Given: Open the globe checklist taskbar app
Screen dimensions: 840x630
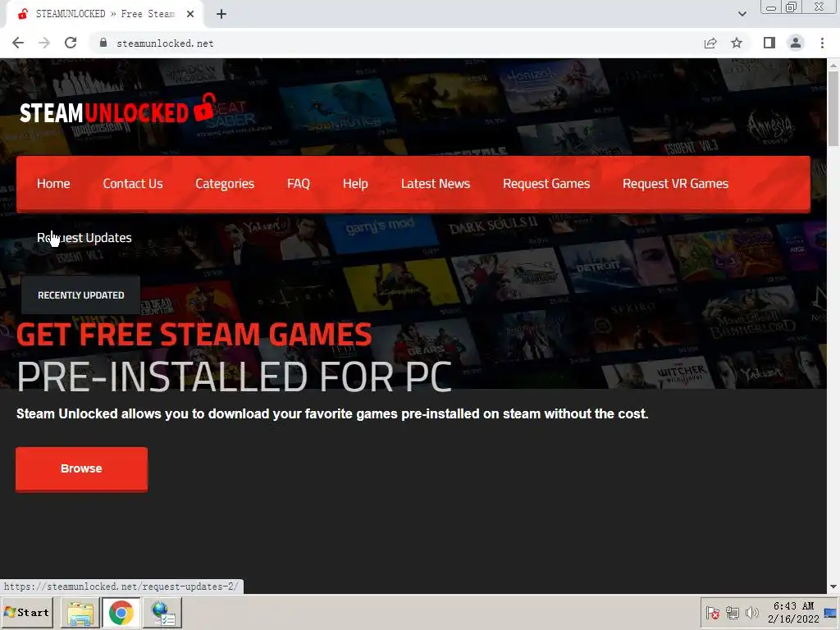Looking at the screenshot, I should [x=163, y=613].
